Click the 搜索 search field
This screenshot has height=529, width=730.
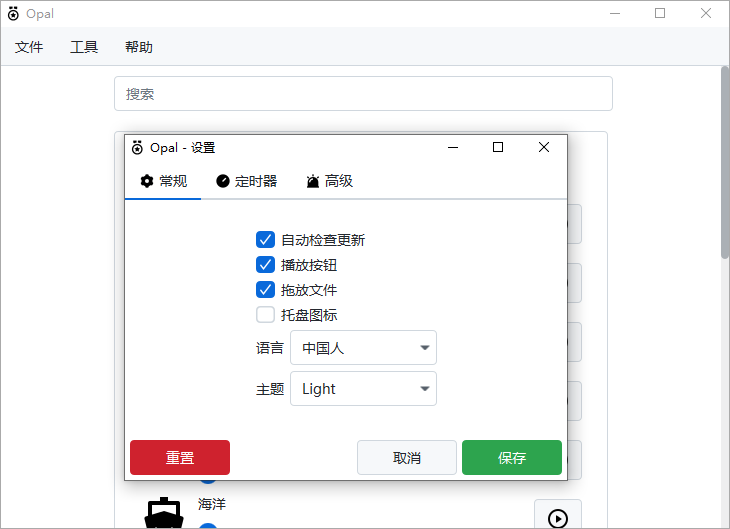pyautogui.click(x=363, y=94)
